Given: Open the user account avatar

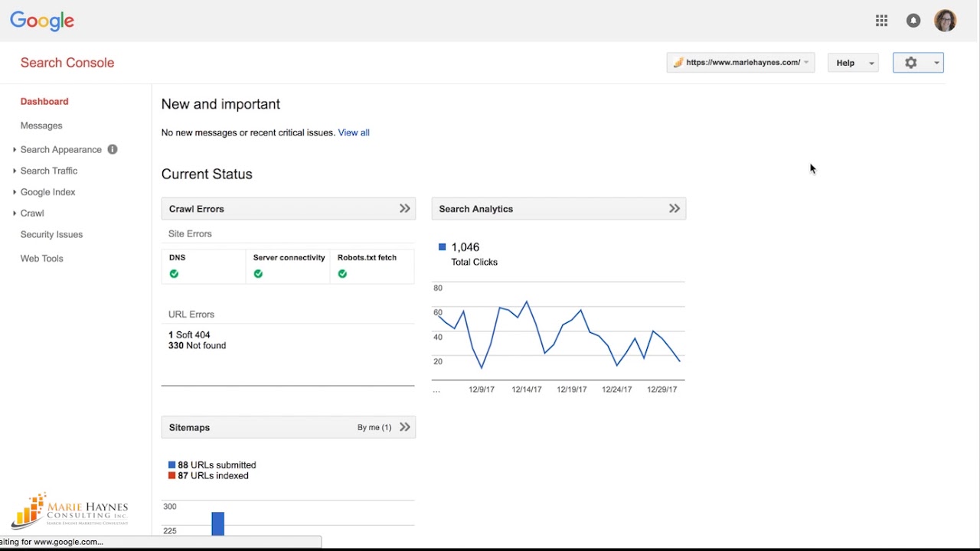Looking at the screenshot, I should tap(946, 21).
